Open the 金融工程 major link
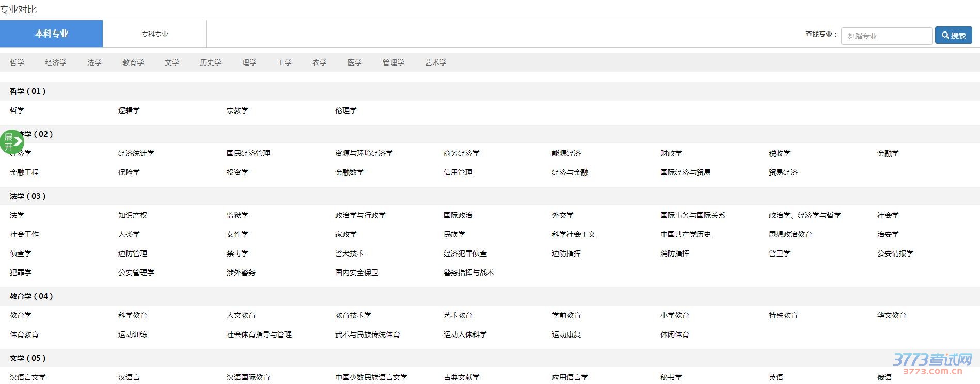980x384 pixels. pyautogui.click(x=24, y=172)
